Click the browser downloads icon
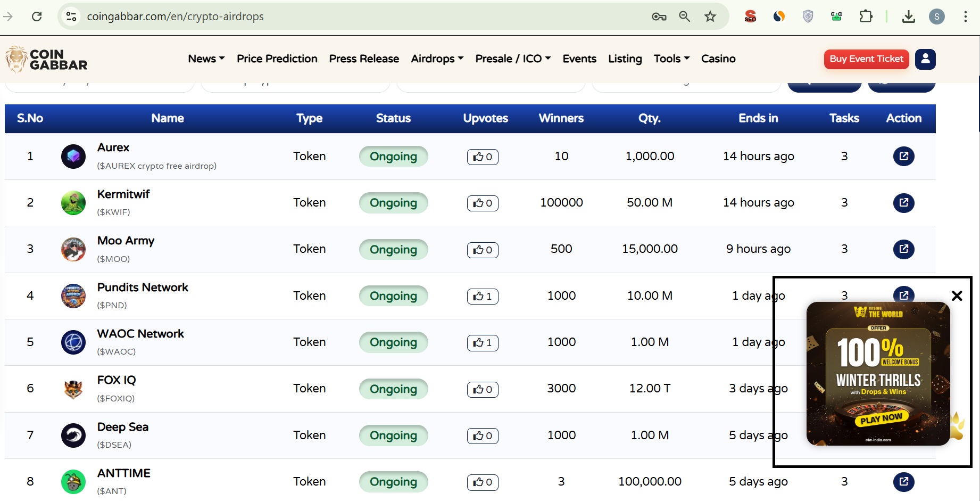The image size is (980, 501). [x=908, y=17]
